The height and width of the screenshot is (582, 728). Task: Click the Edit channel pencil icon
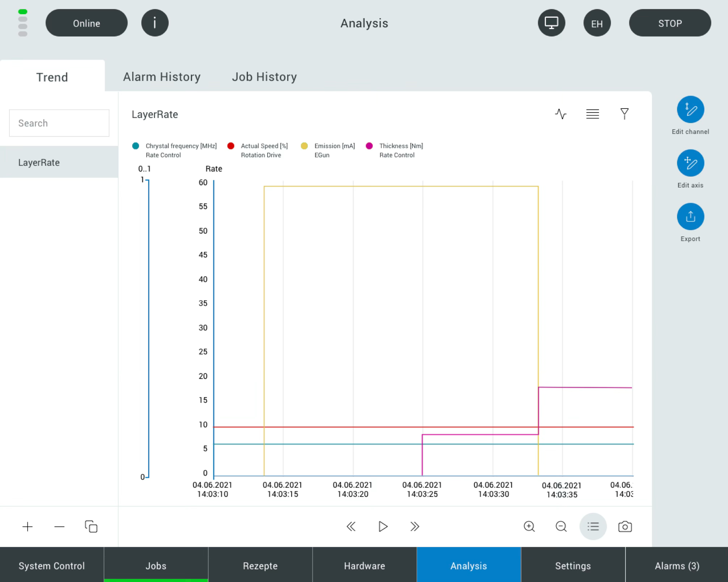pyautogui.click(x=690, y=110)
